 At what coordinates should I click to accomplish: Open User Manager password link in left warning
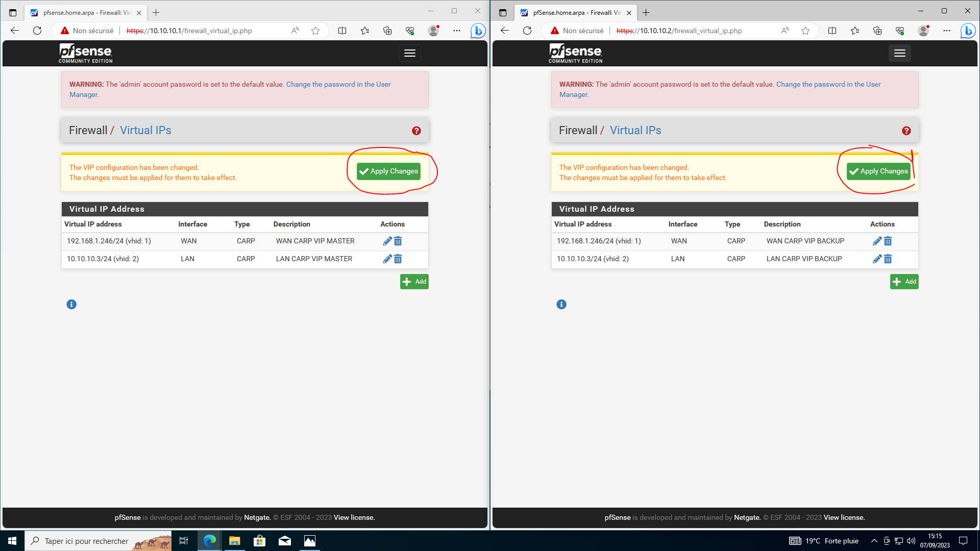click(338, 85)
